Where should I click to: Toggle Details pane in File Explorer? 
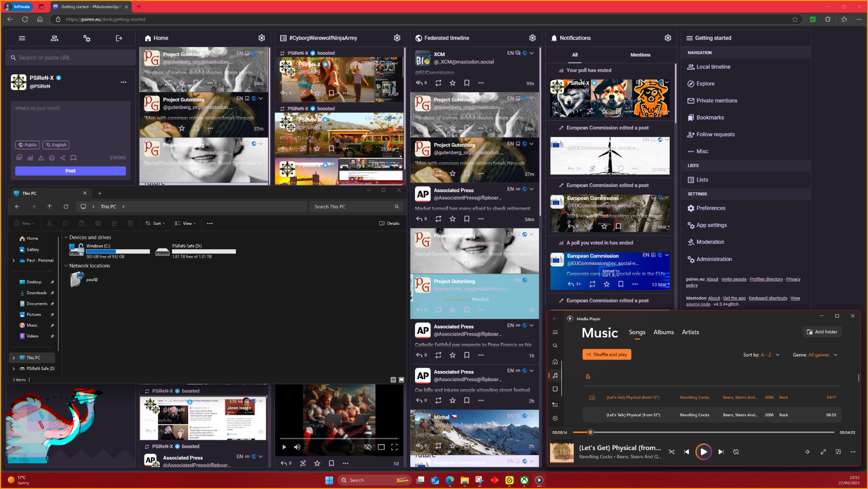click(389, 223)
